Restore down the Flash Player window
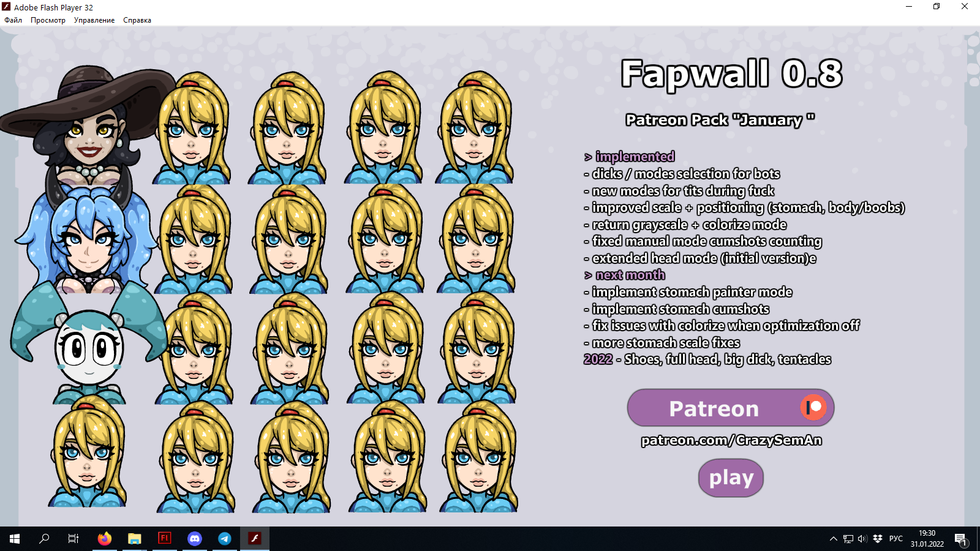980x551 pixels. [937, 7]
